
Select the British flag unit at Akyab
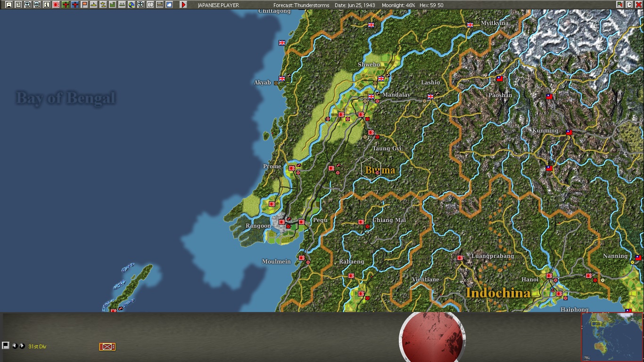[x=282, y=79]
